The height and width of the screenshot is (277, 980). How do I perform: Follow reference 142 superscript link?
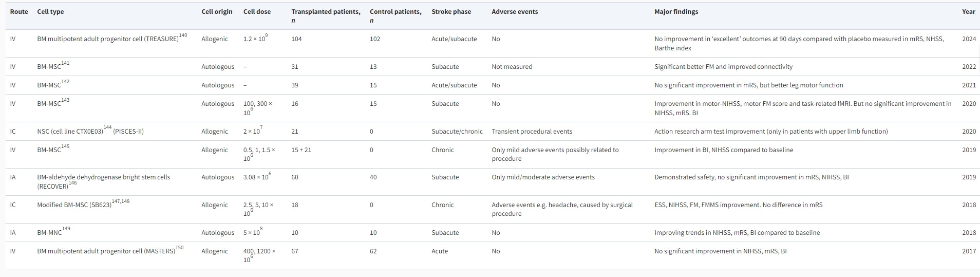click(65, 82)
